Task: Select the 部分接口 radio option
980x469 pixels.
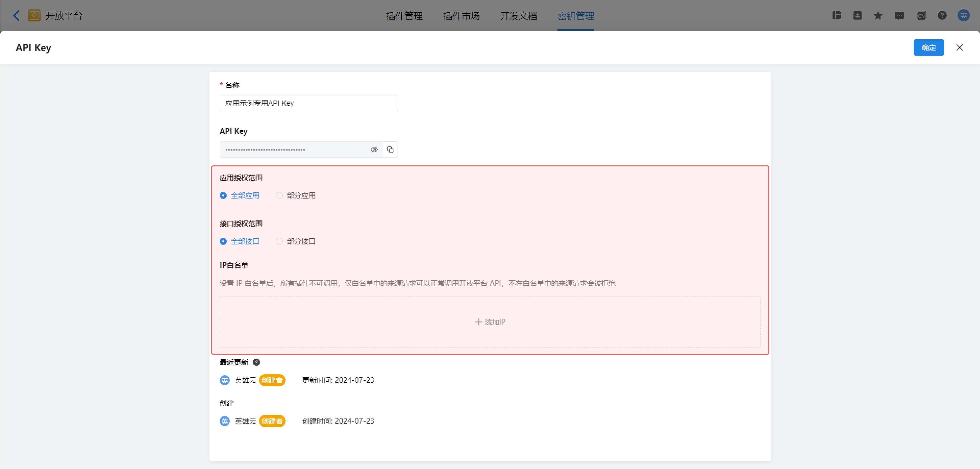Action: [x=296, y=242]
